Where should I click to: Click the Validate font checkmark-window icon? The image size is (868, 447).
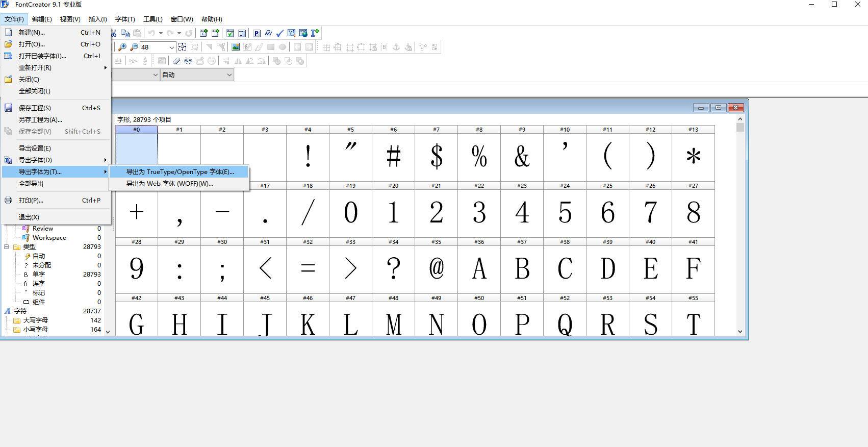[x=231, y=33]
